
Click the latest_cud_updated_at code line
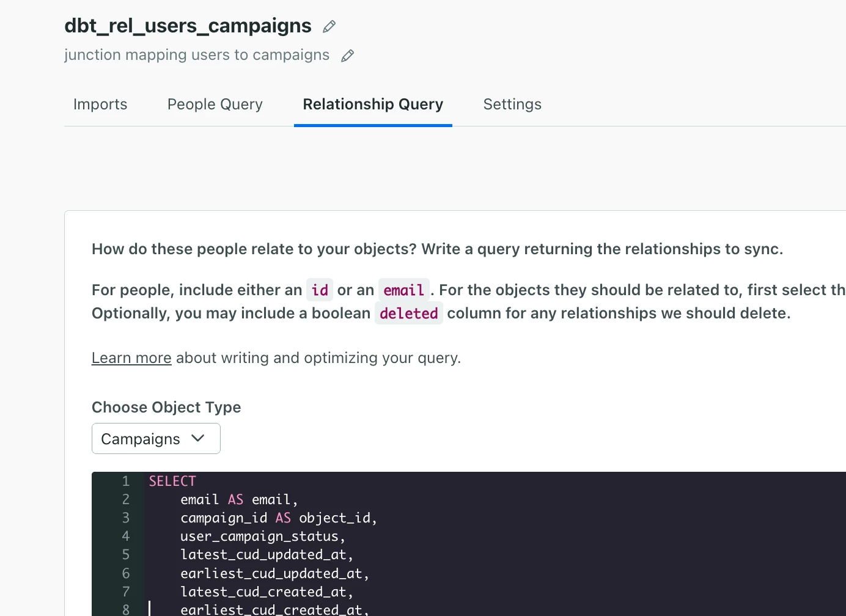(x=267, y=554)
